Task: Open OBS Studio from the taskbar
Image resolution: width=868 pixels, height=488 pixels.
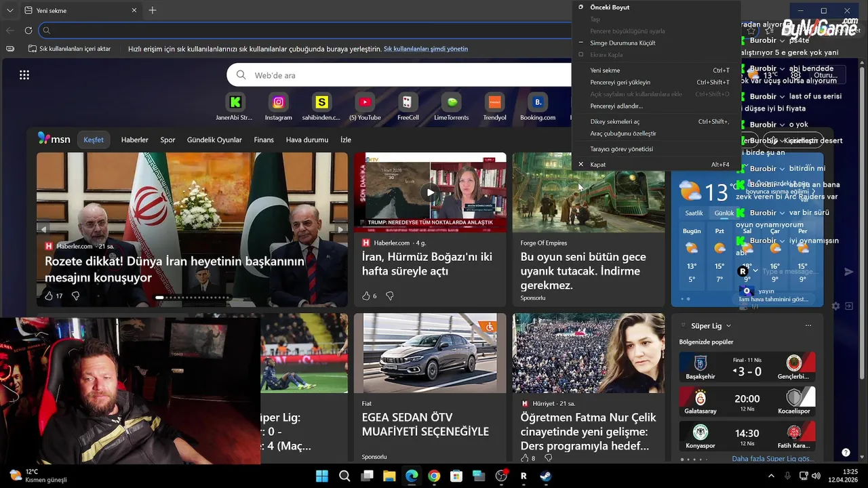Action: 501,476
